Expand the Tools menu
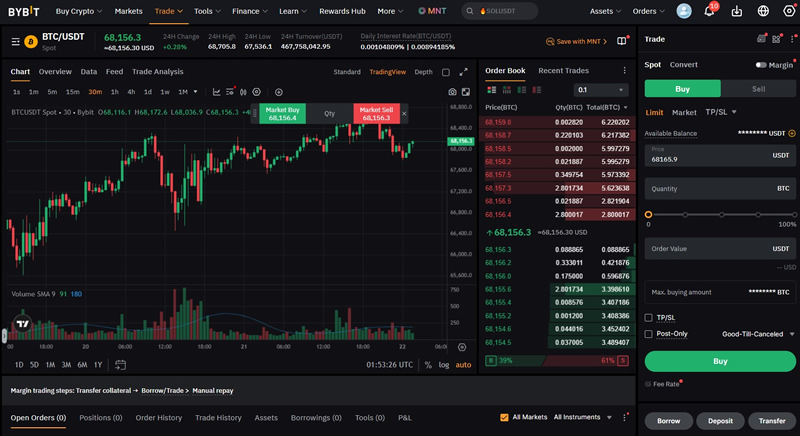The image size is (800, 436). pos(207,11)
